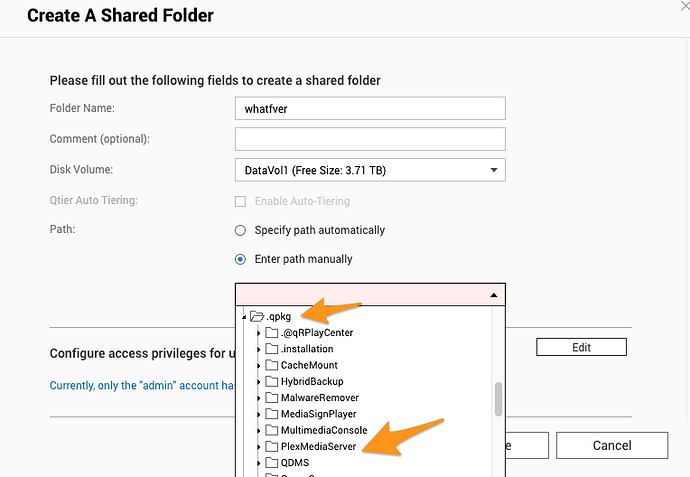Click the CacheMount folder icon

click(x=272, y=365)
